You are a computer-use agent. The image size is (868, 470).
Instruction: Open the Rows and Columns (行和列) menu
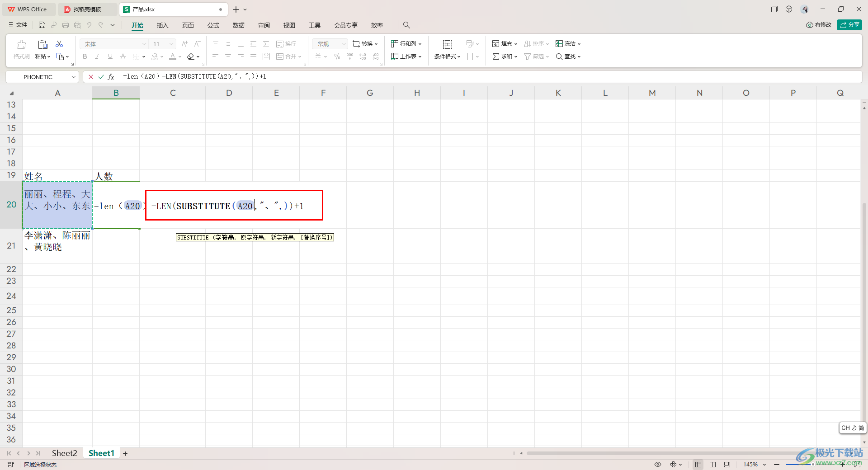(x=406, y=44)
